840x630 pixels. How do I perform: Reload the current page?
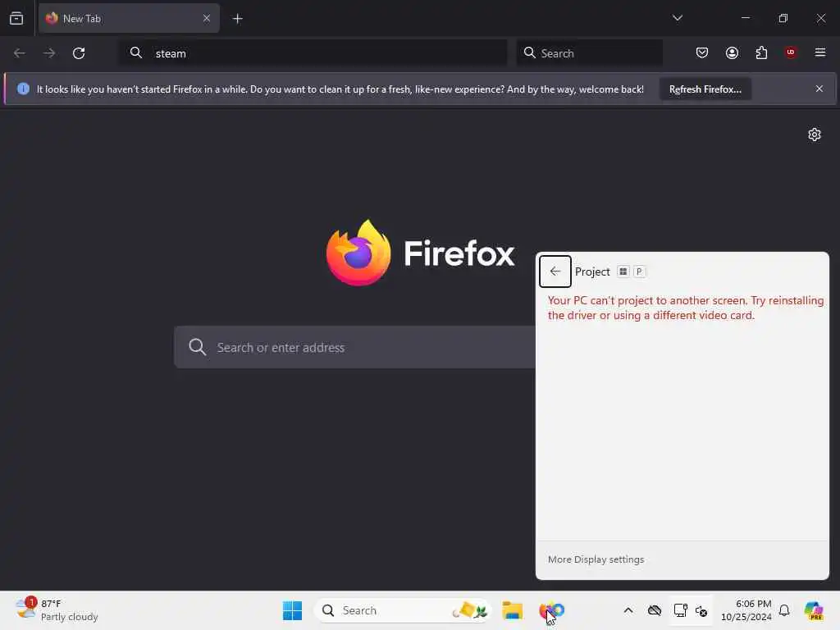point(79,53)
